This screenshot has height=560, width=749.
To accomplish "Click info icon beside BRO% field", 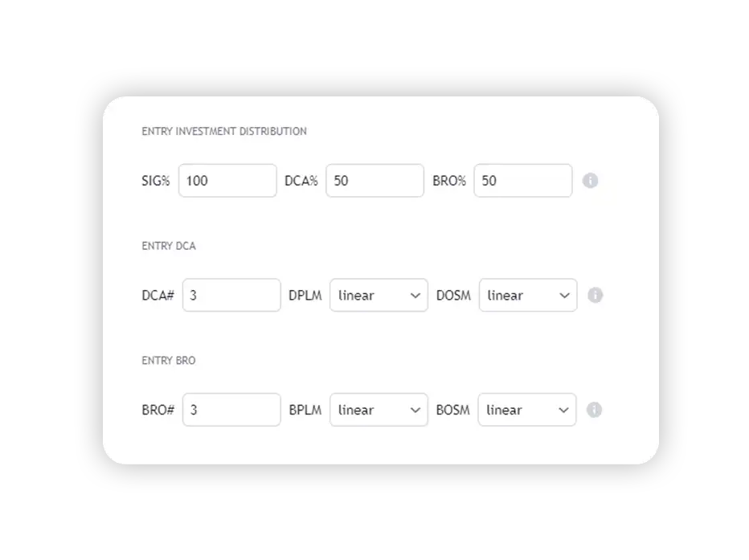I will pyautogui.click(x=590, y=181).
